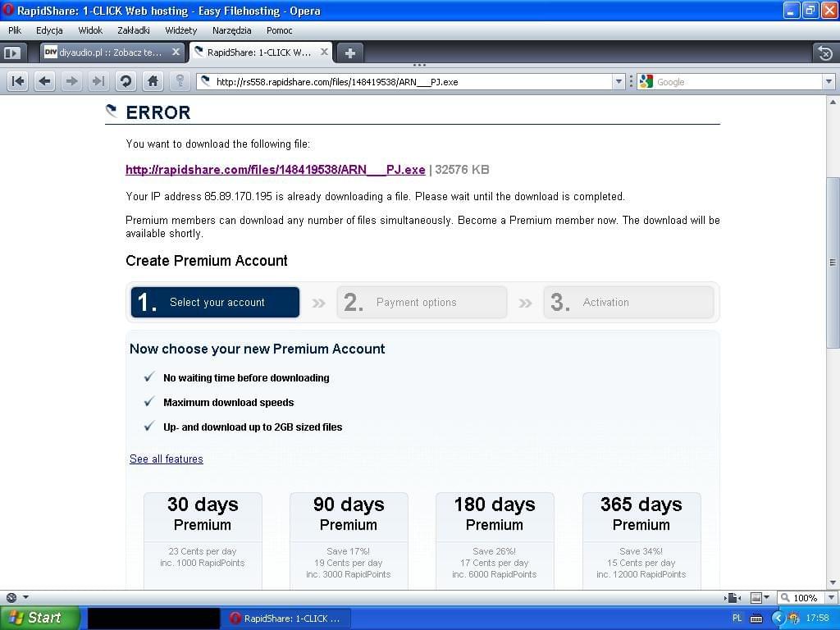Go to the Home page icon
The image size is (840, 630).
pyautogui.click(x=153, y=81)
